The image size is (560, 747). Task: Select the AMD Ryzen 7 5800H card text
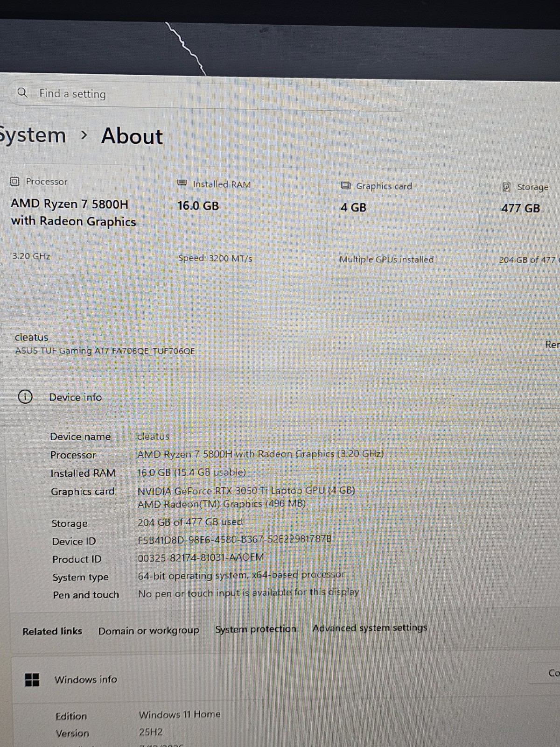click(73, 212)
